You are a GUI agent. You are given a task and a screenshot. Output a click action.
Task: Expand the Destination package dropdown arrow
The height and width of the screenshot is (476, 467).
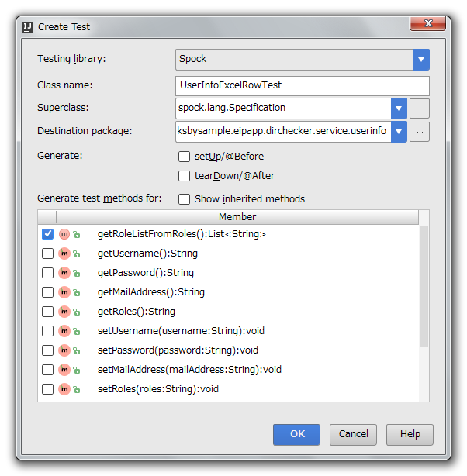[399, 132]
